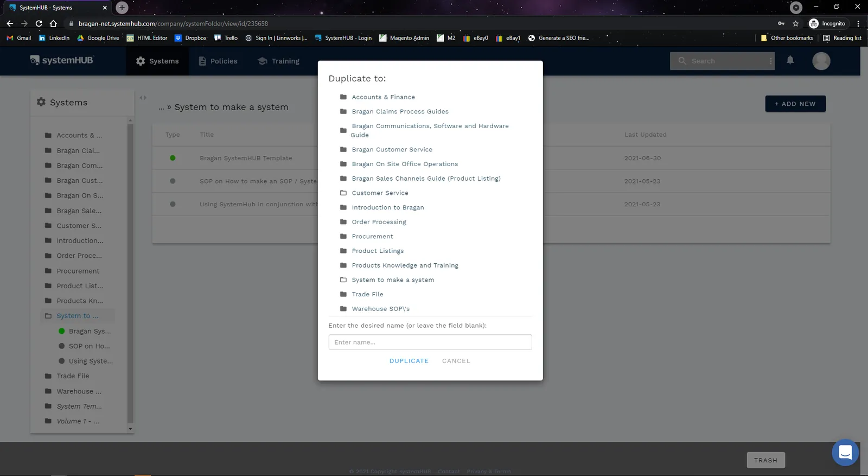Bookmark page with star icon

796,23
